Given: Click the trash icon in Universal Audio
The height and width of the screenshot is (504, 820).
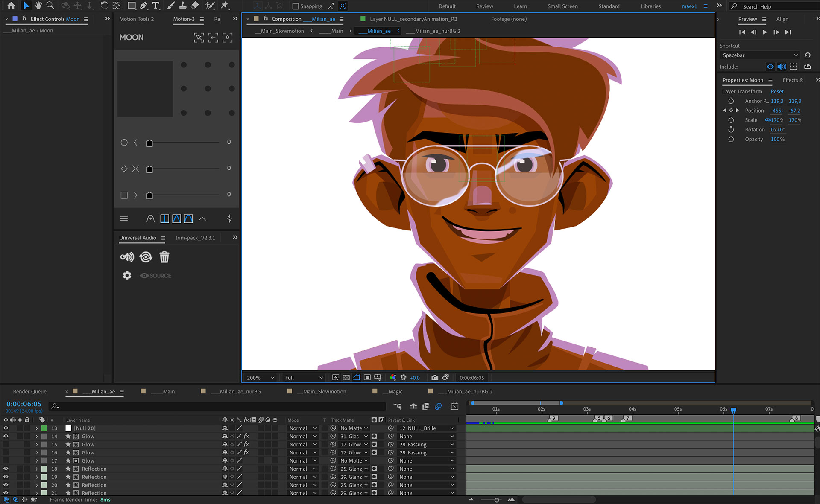Looking at the screenshot, I should 164,257.
